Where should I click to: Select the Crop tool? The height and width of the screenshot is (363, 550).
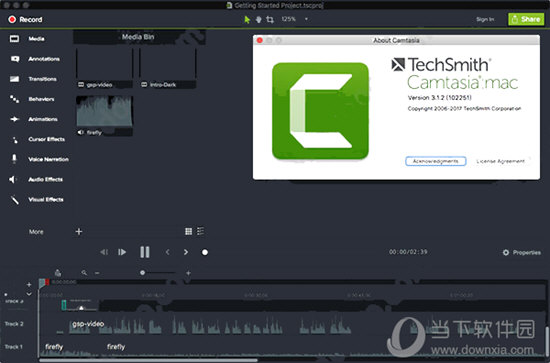click(x=270, y=20)
